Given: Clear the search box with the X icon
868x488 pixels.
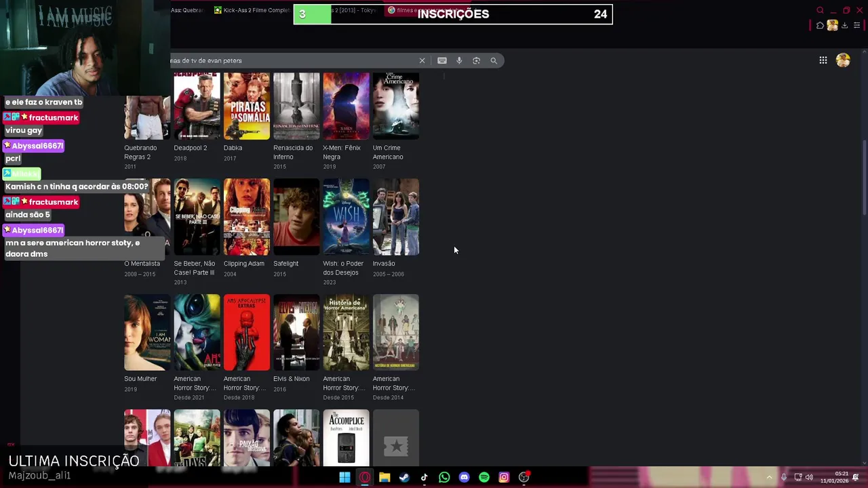Looking at the screenshot, I should click(422, 60).
